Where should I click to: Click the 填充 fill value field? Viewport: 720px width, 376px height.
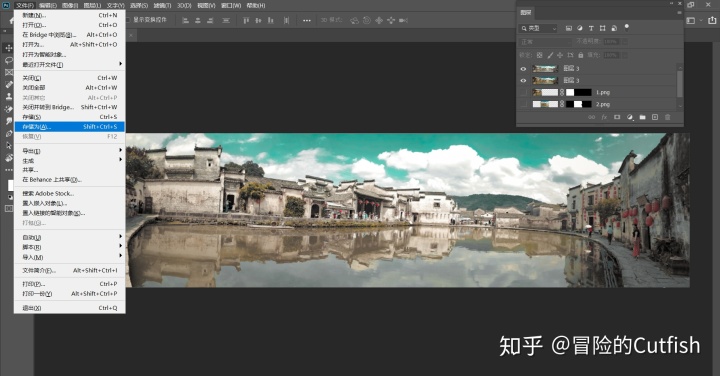click(611, 55)
